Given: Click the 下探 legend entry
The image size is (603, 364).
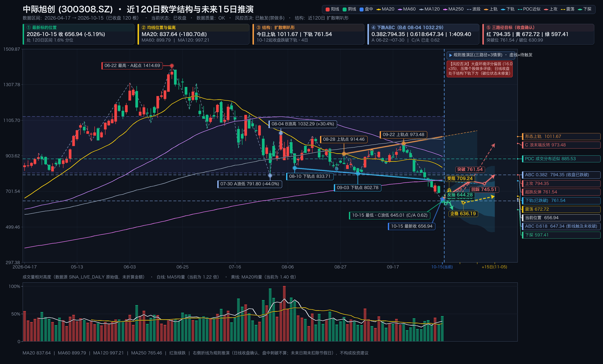Looking at the screenshot, I should click(584, 9).
